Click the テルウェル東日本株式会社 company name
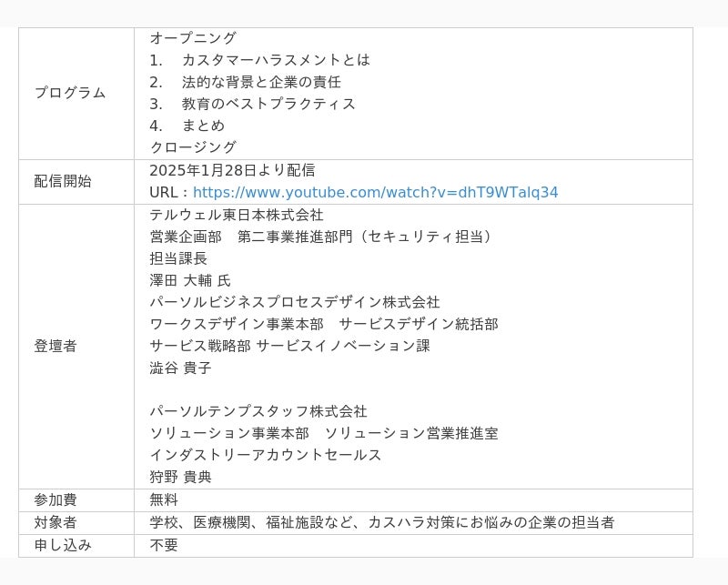 pyautogui.click(x=237, y=215)
